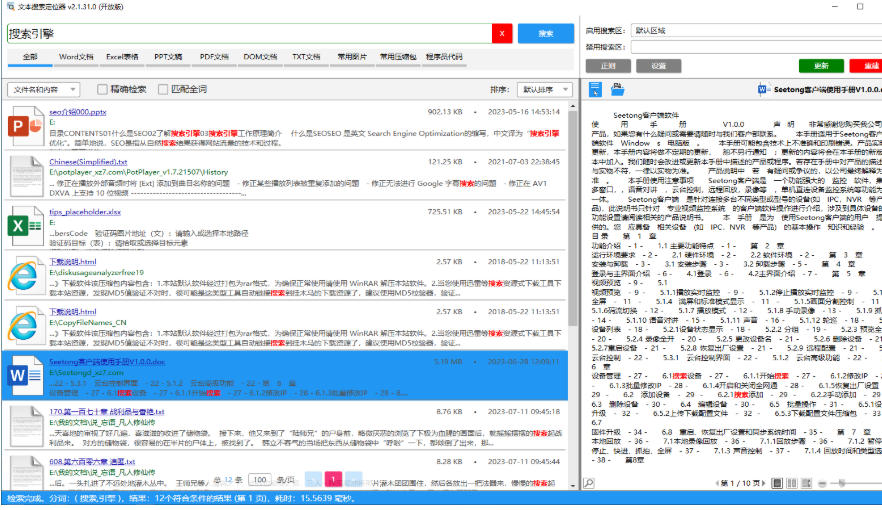Click the green 更新 button
Viewport: 882px width, 510px height.
(820, 65)
